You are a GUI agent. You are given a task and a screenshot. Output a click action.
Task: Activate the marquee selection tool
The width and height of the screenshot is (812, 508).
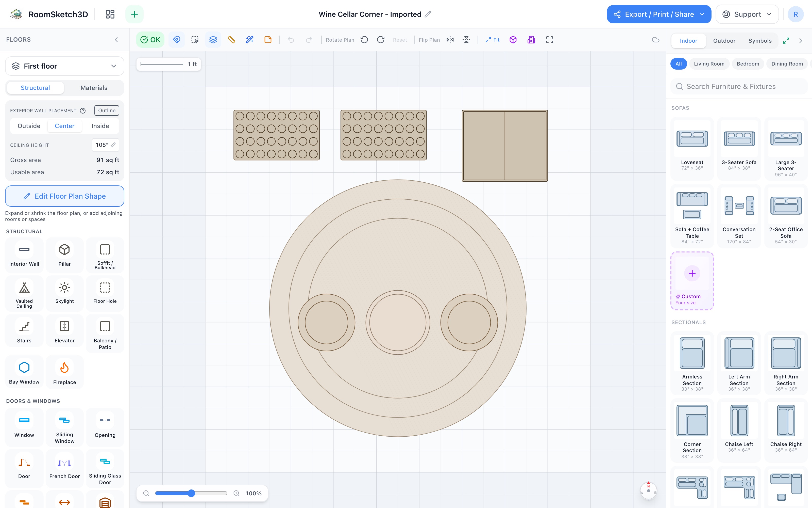[195, 40]
